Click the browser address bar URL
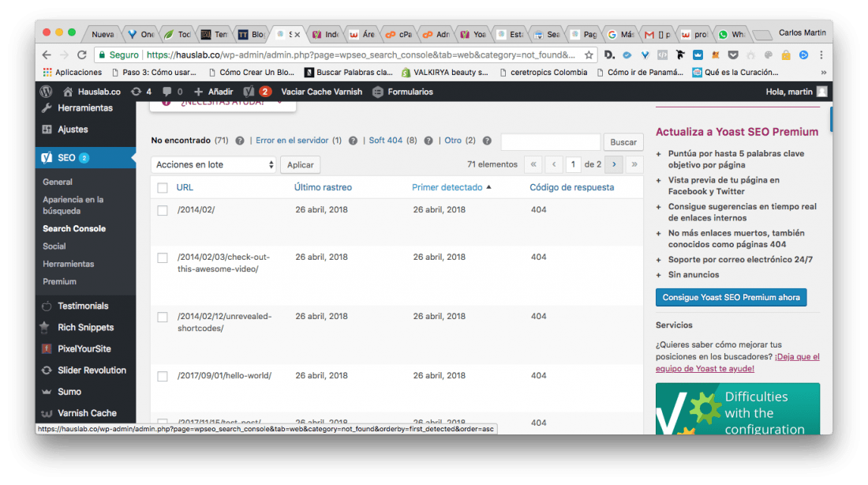This screenshot has width=868, height=485. (x=361, y=55)
